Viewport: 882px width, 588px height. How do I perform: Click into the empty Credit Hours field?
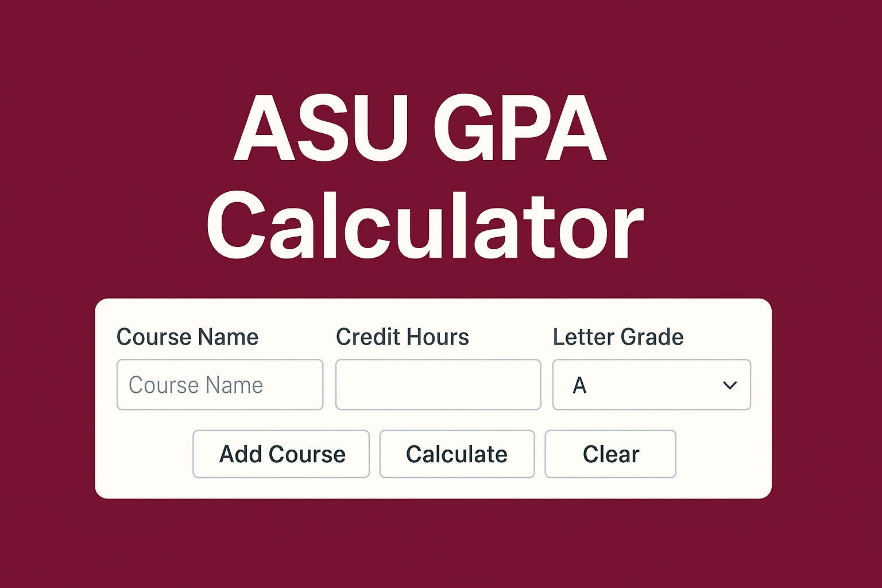point(438,385)
